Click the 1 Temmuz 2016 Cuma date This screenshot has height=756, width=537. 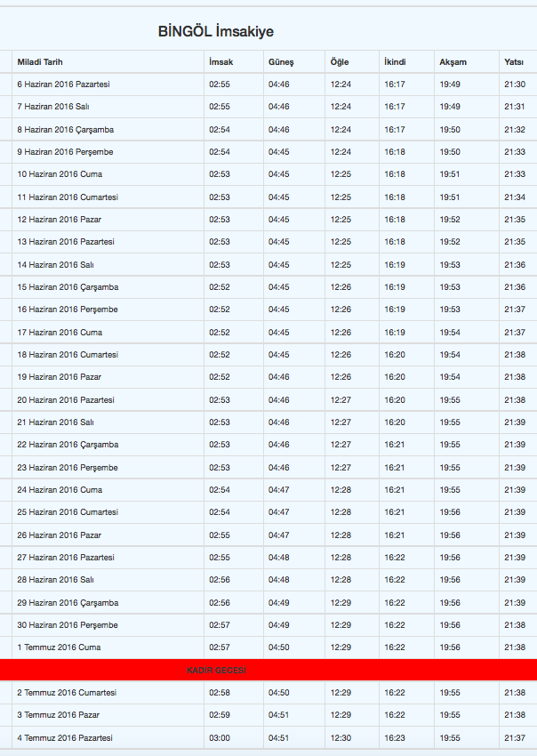tap(59, 647)
